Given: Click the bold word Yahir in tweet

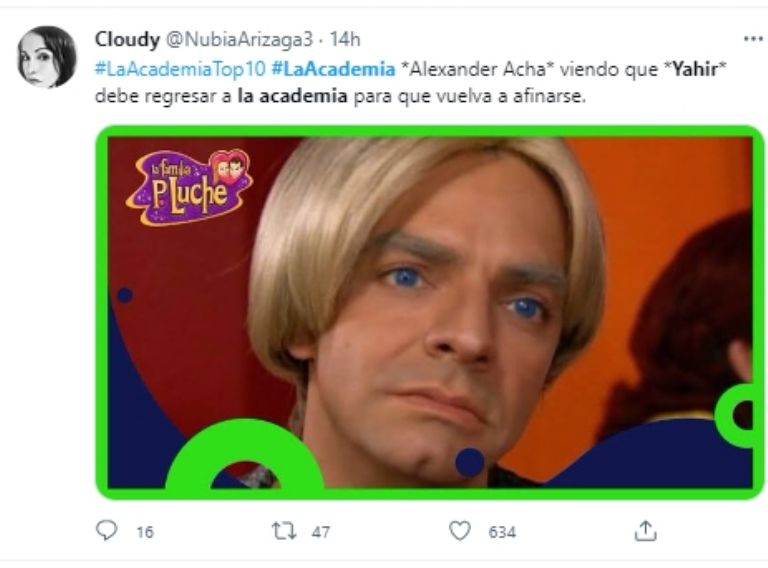Looking at the screenshot, I should (x=695, y=69).
